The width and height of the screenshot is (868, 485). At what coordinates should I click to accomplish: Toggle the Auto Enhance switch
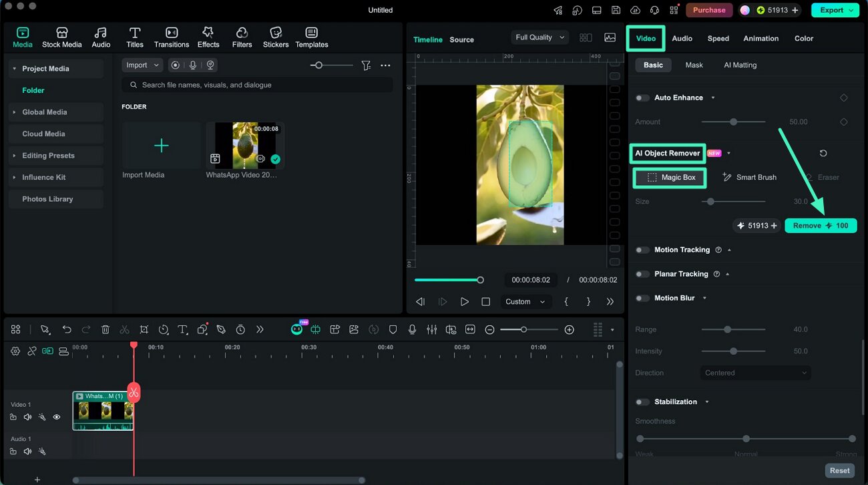[642, 98]
